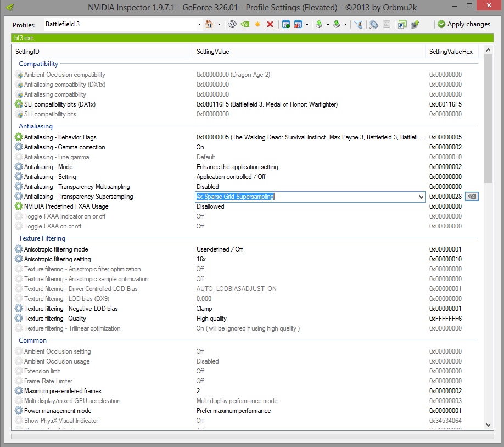Select the Antialiasing - Mode setting row
504x447 pixels.
(x=247, y=167)
